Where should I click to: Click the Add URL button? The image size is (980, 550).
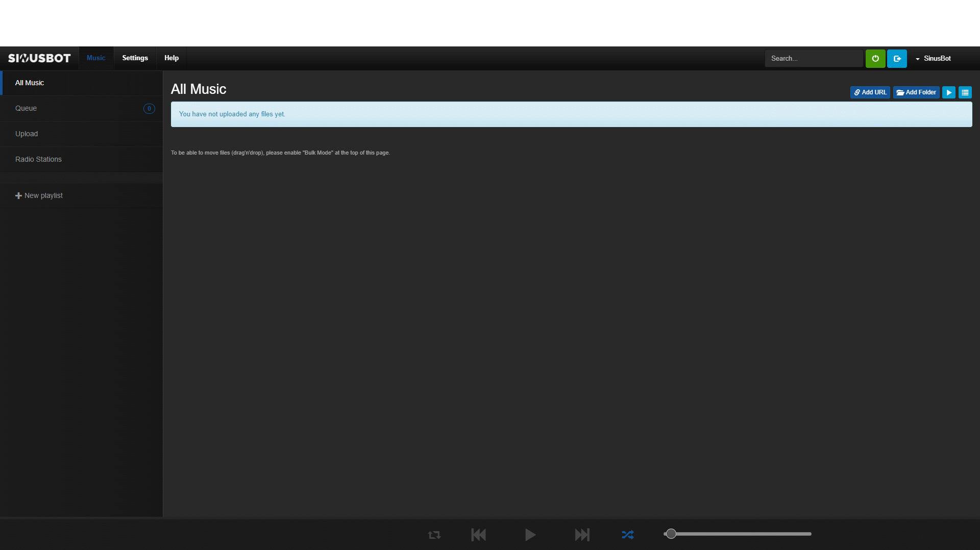pyautogui.click(x=870, y=92)
